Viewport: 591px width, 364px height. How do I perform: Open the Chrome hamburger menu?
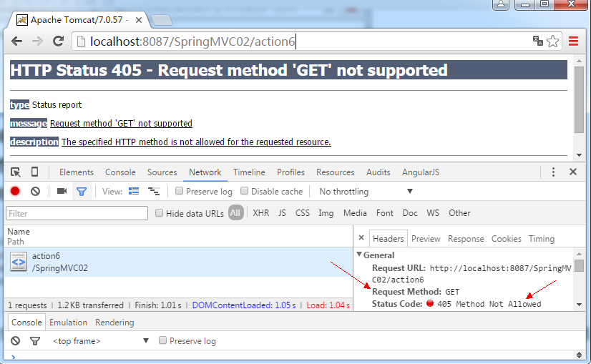click(573, 41)
